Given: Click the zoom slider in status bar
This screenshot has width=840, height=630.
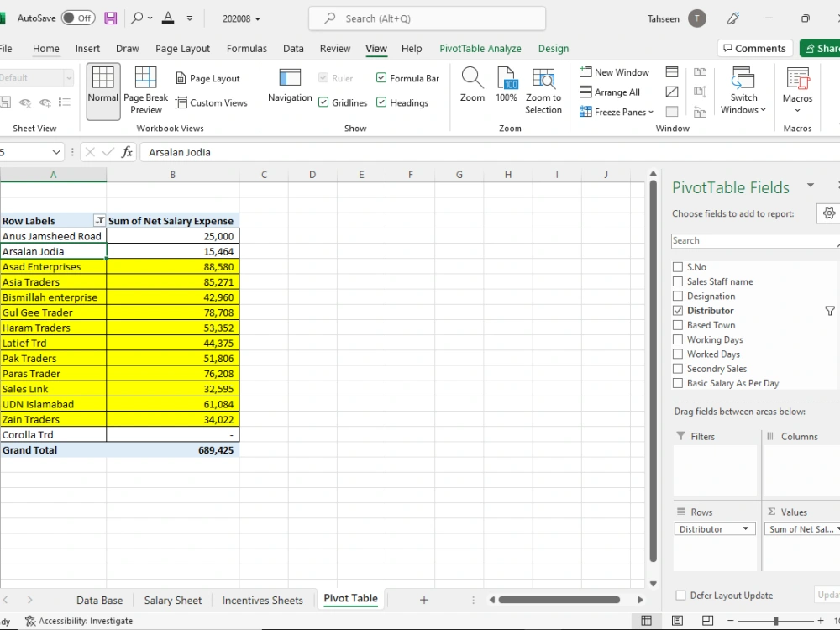Looking at the screenshot, I should [775, 621].
